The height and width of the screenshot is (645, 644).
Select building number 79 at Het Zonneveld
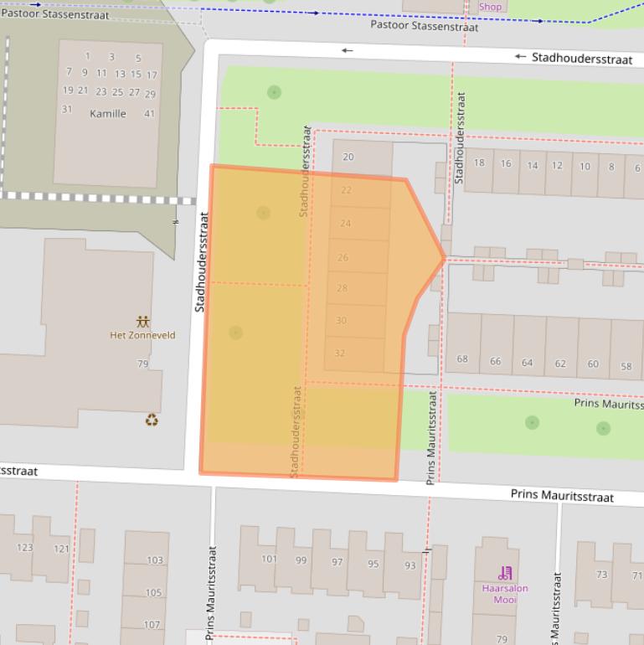pos(142,364)
